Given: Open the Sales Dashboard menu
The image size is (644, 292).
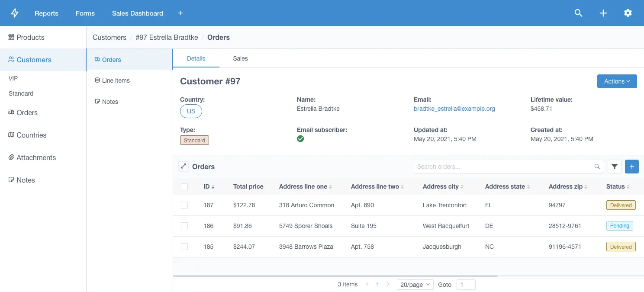Looking at the screenshot, I should click(137, 13).
